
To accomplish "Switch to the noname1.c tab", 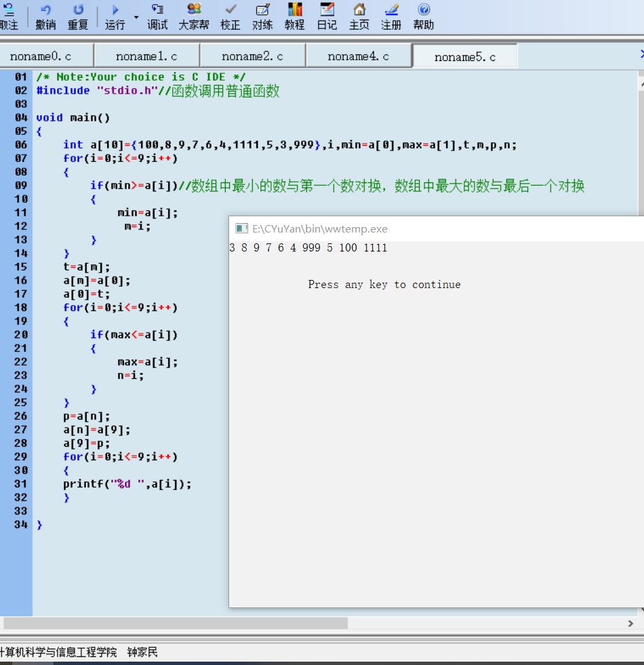I will pos(147,56).
